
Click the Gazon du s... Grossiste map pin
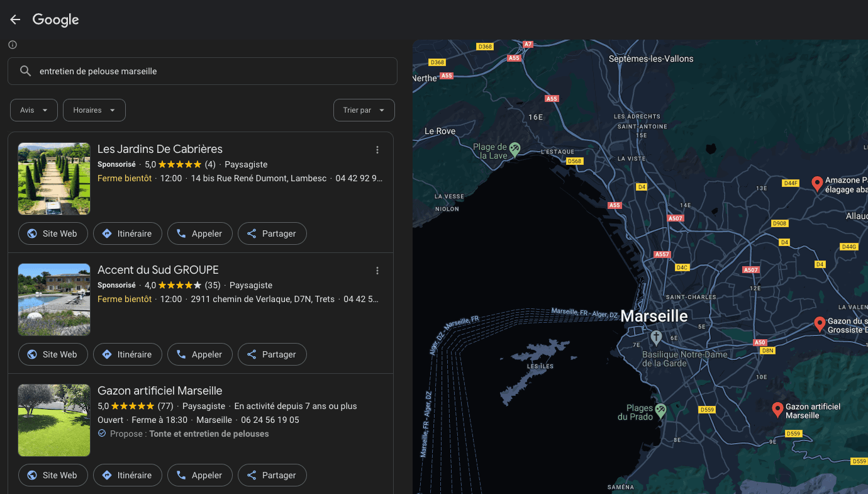820,324
